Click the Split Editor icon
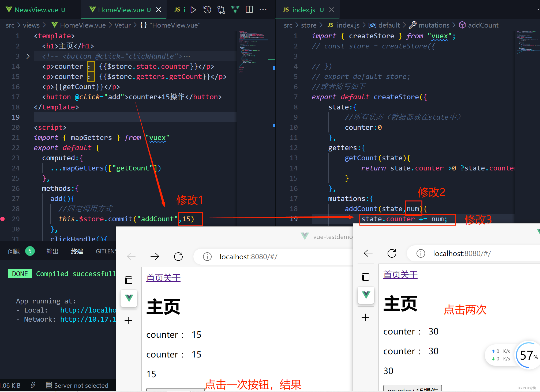Viewport: 540px width, 392px height. coord(249,10)
